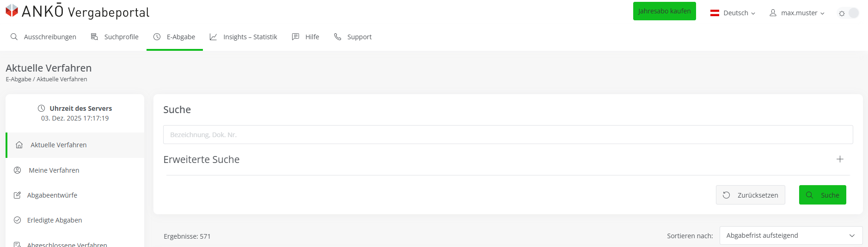Open the Ausschreibungen menu item

[43, 37]
